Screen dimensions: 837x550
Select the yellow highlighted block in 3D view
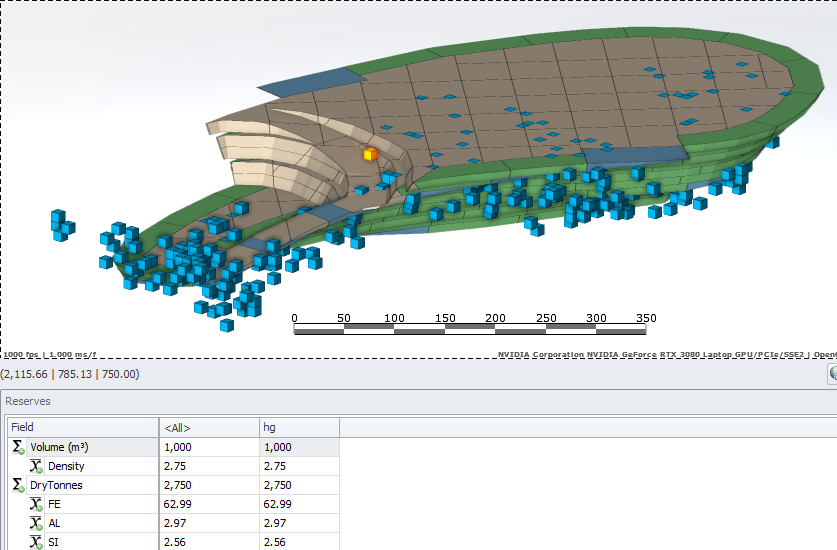[x=370, y=154]
